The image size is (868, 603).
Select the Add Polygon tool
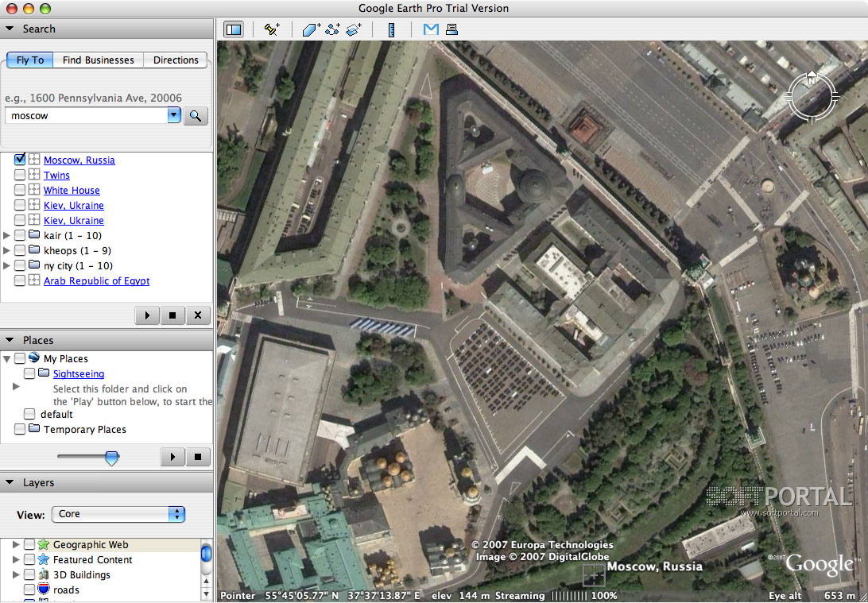311,29
